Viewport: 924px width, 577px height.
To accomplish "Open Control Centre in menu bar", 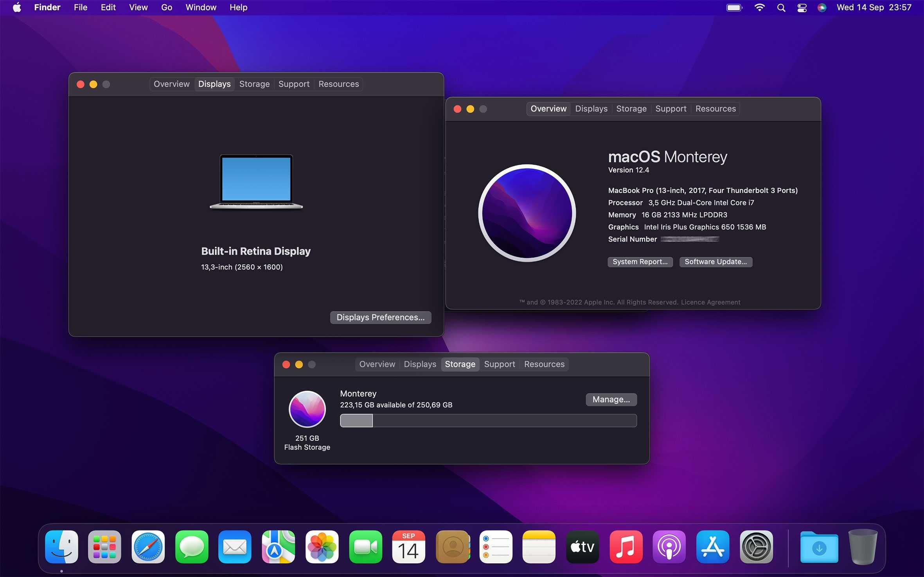I will 802,7.
